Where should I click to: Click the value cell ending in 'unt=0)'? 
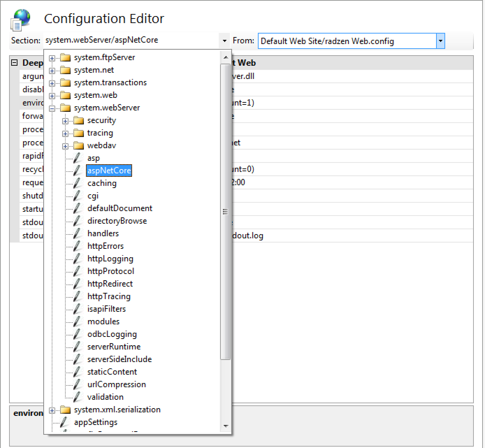pos(352,169)
